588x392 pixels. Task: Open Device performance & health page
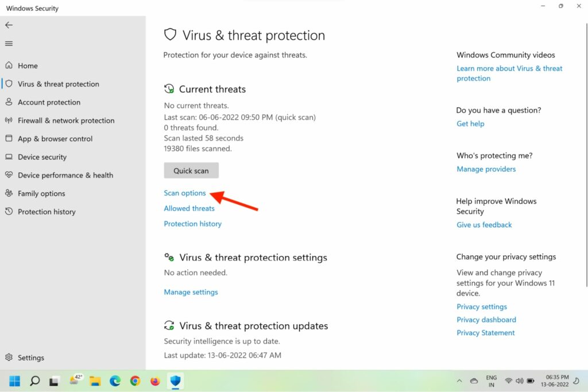click(65, 175)
